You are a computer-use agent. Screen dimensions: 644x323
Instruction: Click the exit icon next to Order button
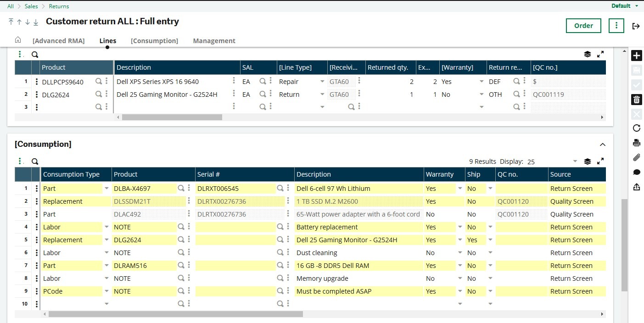636,26
